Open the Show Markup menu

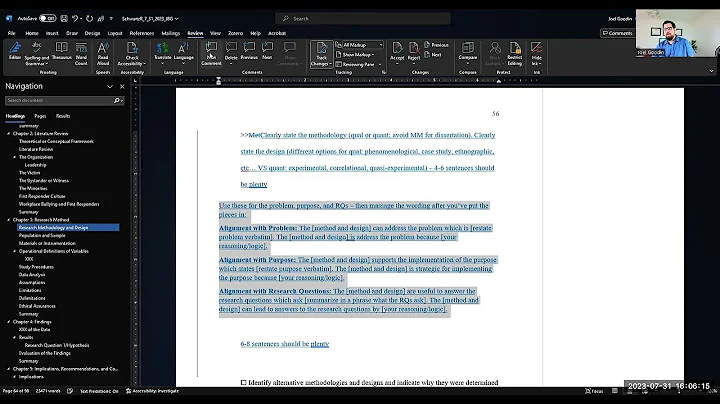(x=355, y=55)
